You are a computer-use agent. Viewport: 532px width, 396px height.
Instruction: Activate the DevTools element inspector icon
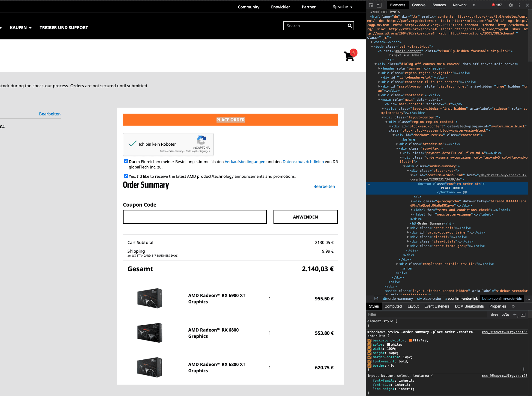pyautogui.click(x=371, y=5)
